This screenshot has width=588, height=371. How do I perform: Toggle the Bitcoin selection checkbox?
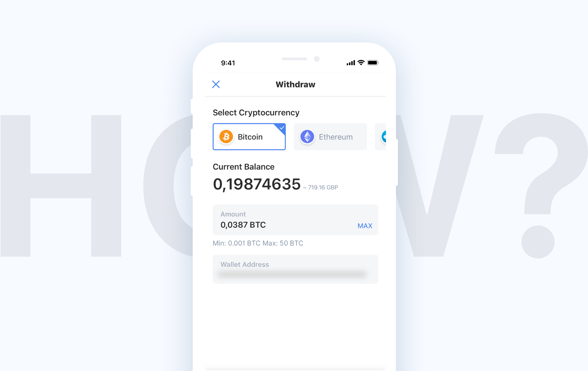tap(281, 127)
